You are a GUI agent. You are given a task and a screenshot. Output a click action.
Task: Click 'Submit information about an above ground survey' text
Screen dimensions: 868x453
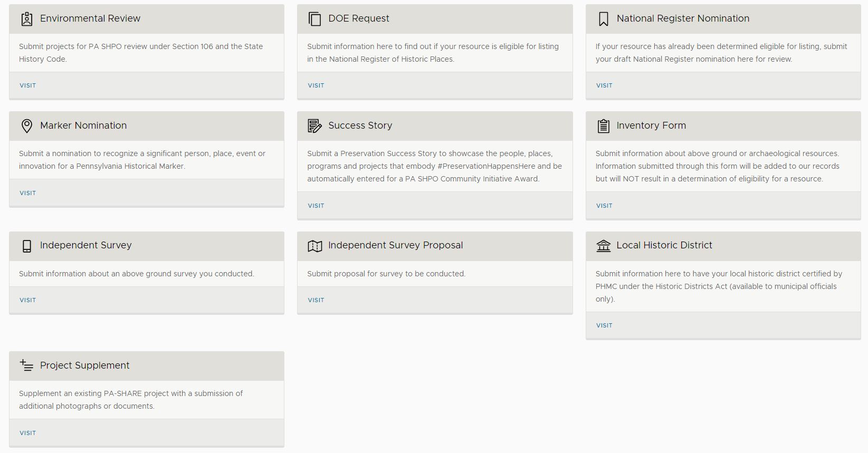(137, 274)
